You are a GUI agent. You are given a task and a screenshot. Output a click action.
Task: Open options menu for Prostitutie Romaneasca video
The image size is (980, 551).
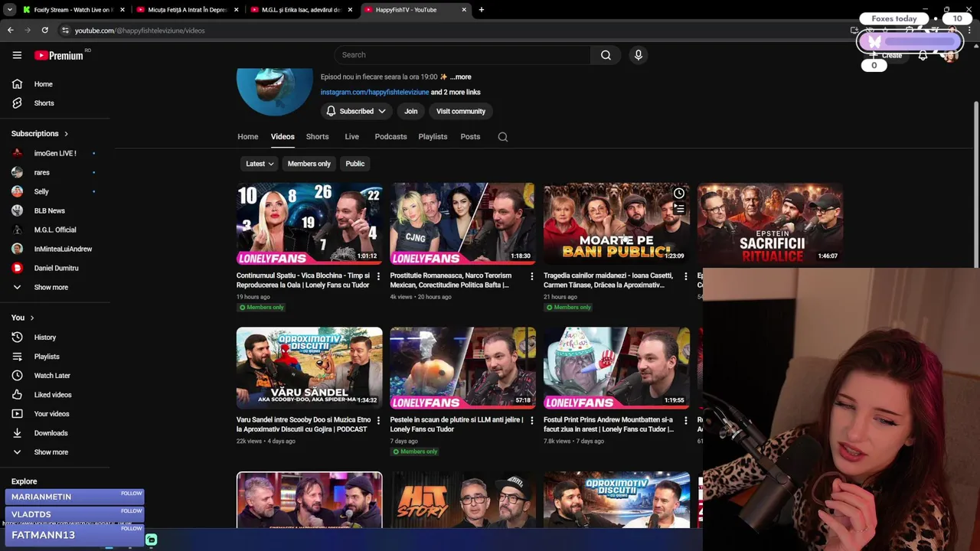532,276
